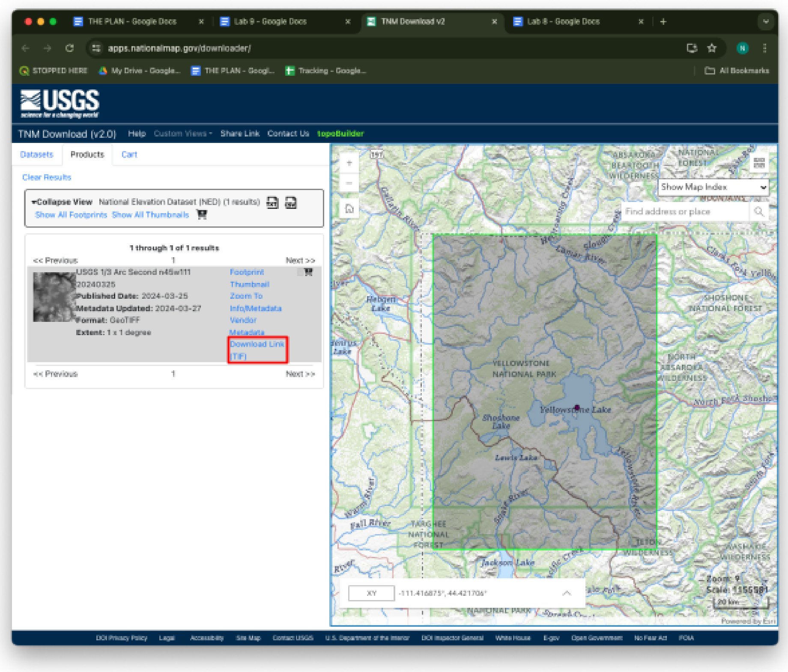Screen dimensions: 788x672
Task: Reload the TNM Download page
Action: pos(69,48)
